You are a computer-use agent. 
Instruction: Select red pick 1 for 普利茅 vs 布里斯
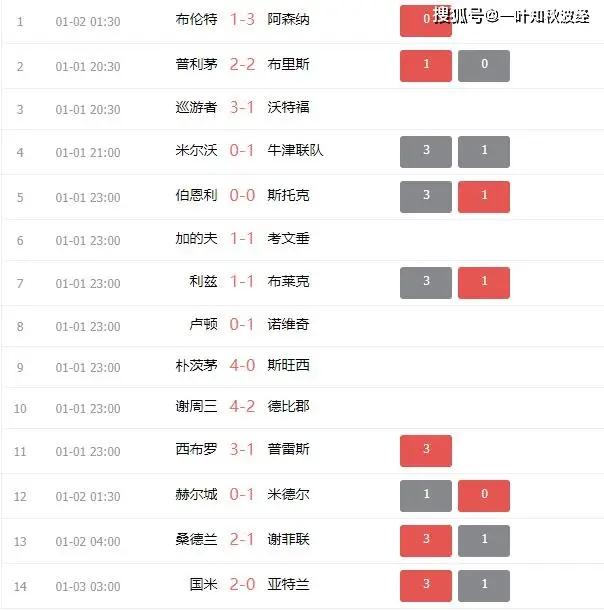[x=426, y=66]
